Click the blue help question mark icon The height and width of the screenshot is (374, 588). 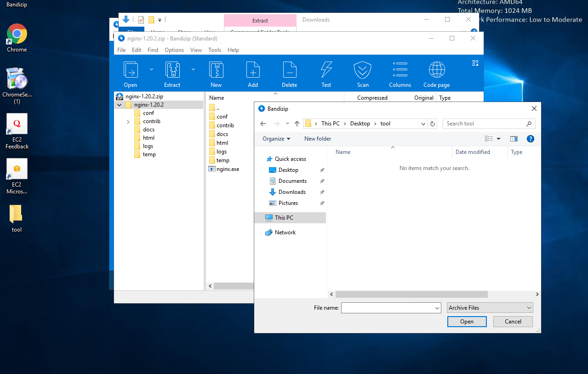[x=530, y=139]
